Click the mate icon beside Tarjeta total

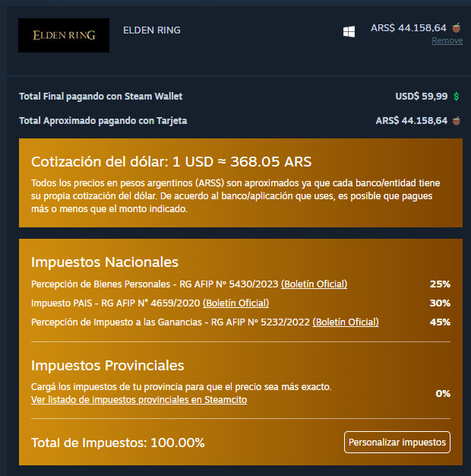pos(457,121)
